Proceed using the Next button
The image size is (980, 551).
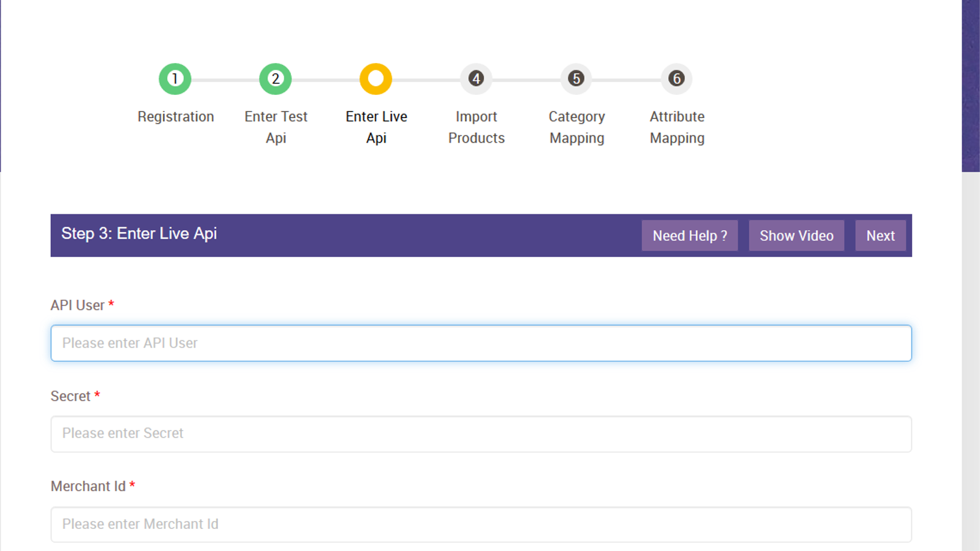click(x=880, y=235)
